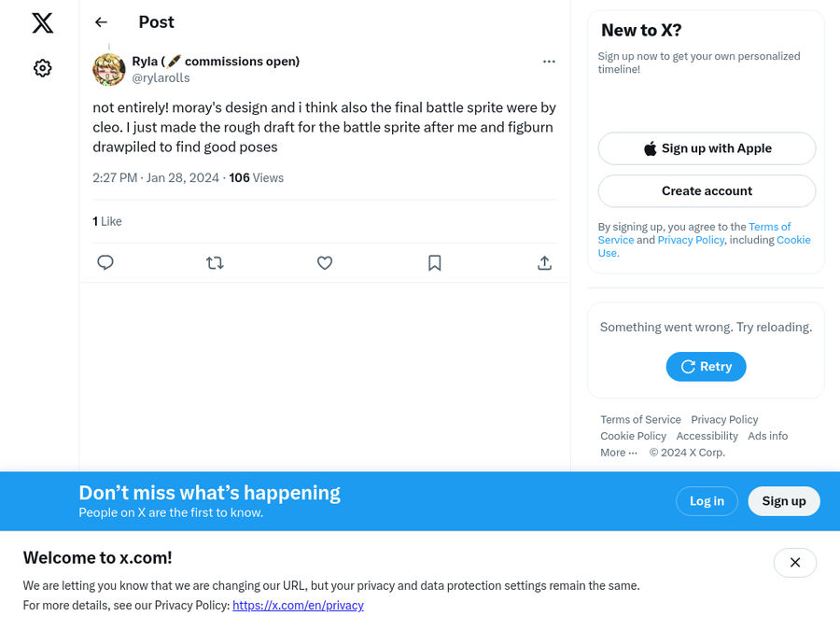Click Log in on the blue banner
This screenshot has height=630, width=840.
[x=707, y=501]
